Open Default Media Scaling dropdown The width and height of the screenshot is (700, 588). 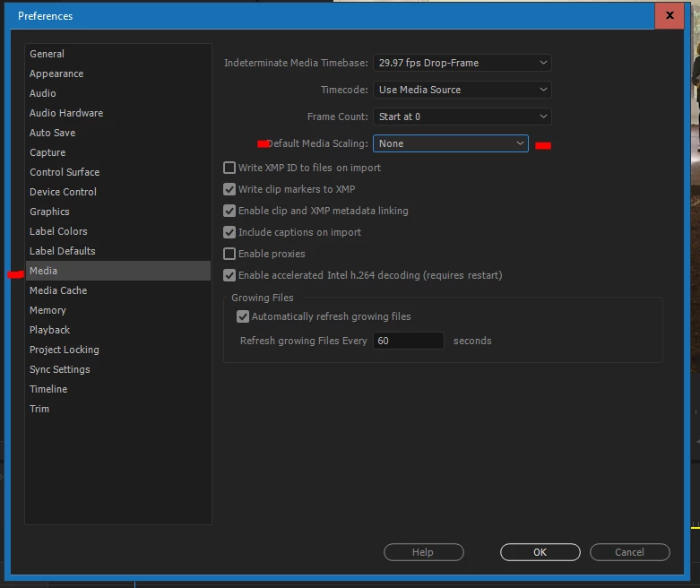coord(451,143)
